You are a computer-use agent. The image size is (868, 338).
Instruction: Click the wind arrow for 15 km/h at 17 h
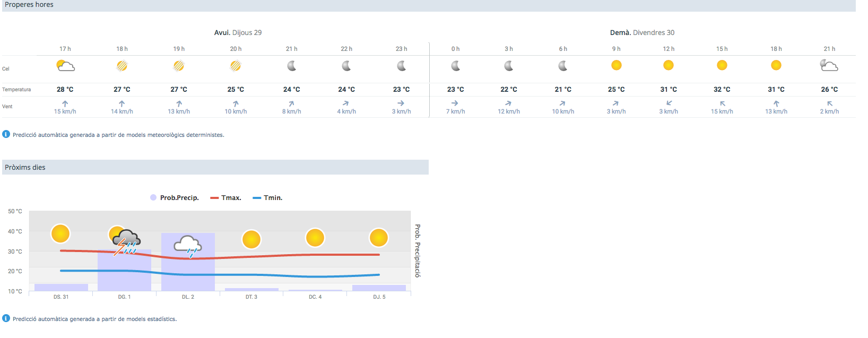pos(65,104)
